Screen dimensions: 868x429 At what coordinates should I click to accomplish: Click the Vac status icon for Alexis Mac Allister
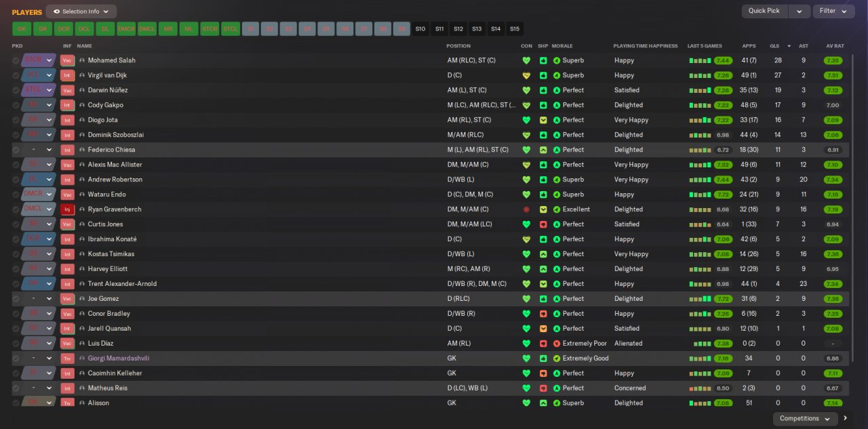click(67, 165)
